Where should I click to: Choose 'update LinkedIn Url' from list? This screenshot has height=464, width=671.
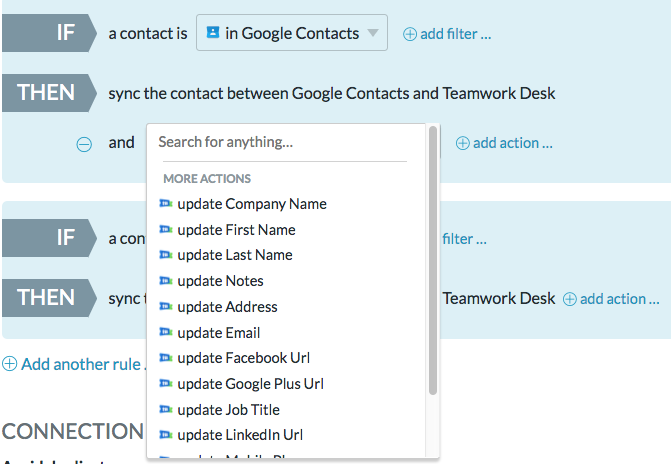(x=231, y=435)
